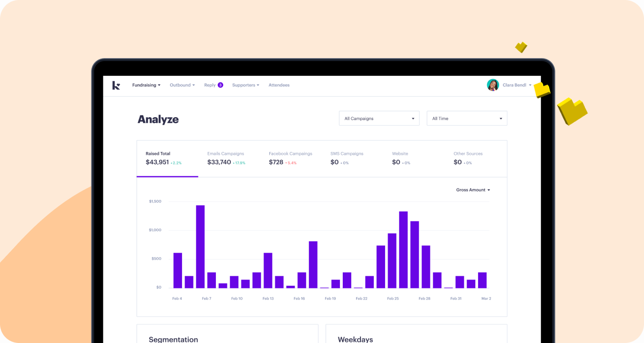Expand the Supporters menu

click(x=245, y=85)
